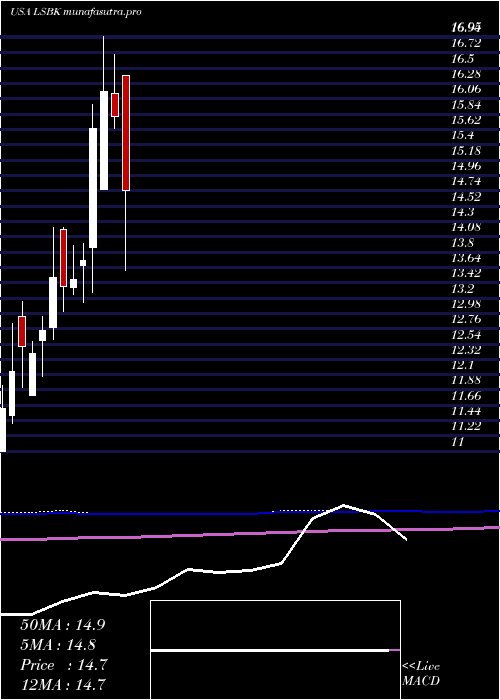Click the small red candle near 16.06

[x=115, y=105]
